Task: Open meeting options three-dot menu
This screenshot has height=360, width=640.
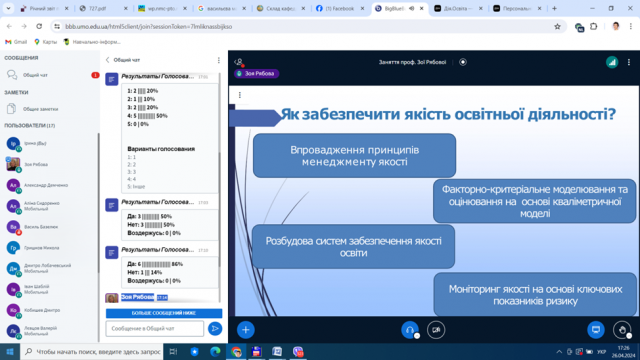Action: [629, 62]
